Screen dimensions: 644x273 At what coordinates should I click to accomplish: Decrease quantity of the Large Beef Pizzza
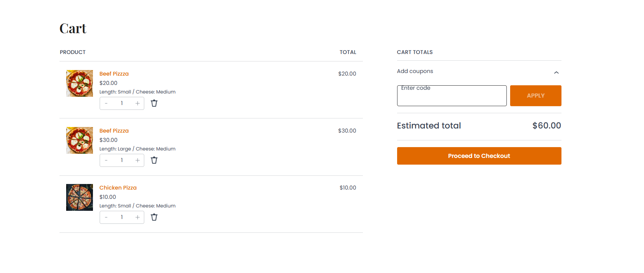(106, 160)
